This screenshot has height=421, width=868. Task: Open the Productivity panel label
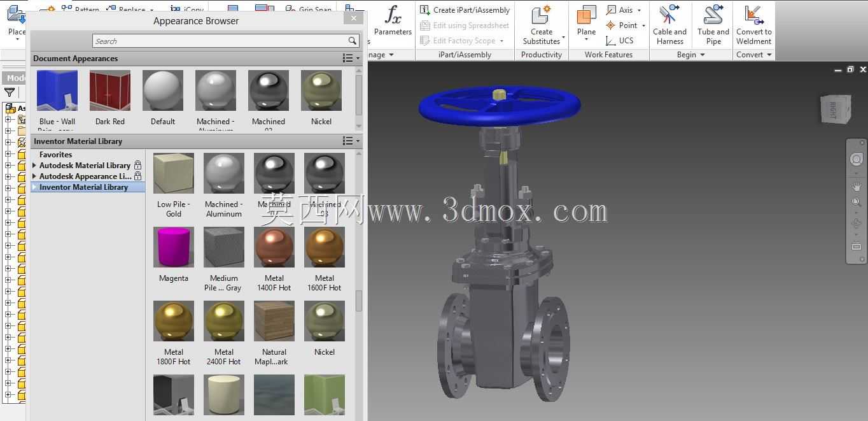coord(542,55)
